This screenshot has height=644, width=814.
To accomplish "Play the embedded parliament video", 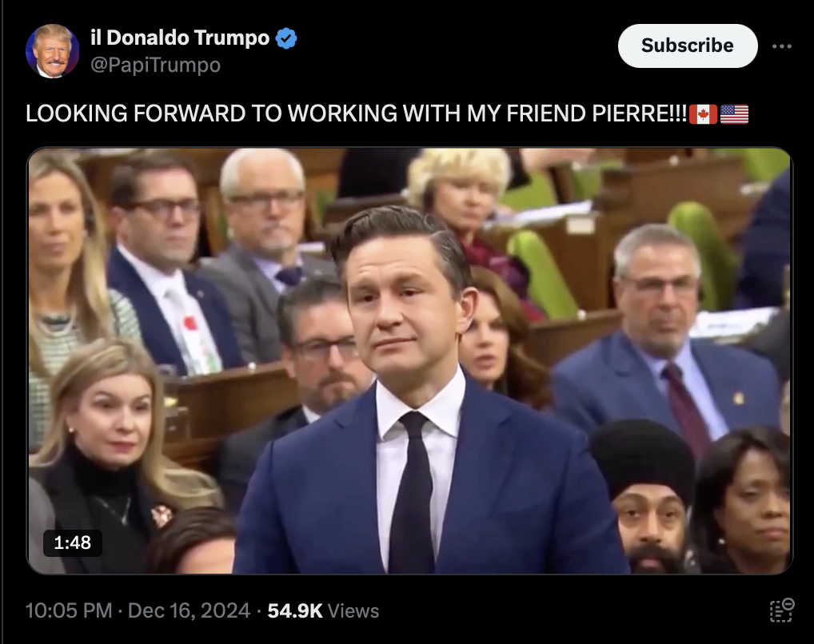I will [x=409, y=360].
